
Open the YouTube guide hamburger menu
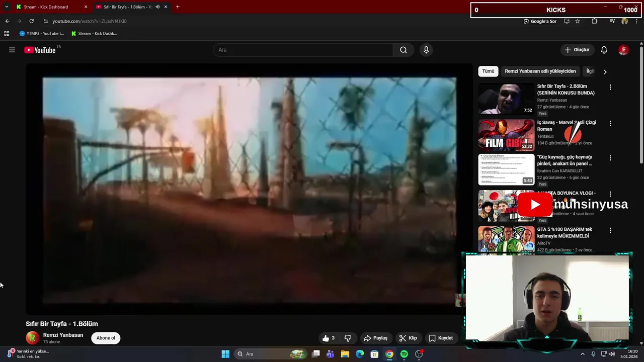(12, 50)
